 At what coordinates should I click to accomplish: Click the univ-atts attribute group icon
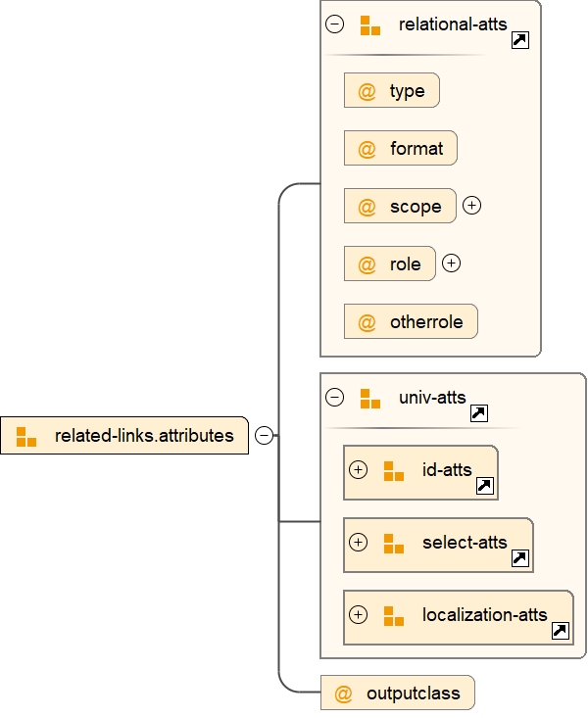click(370, 399)
